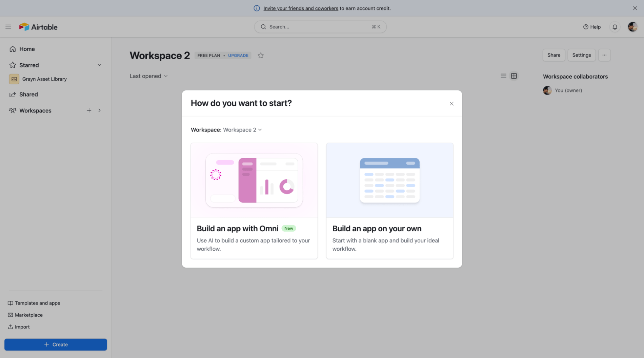Click the Airtable logo
Viewport: 644px width, 358px height.
(x=38, y=27)
